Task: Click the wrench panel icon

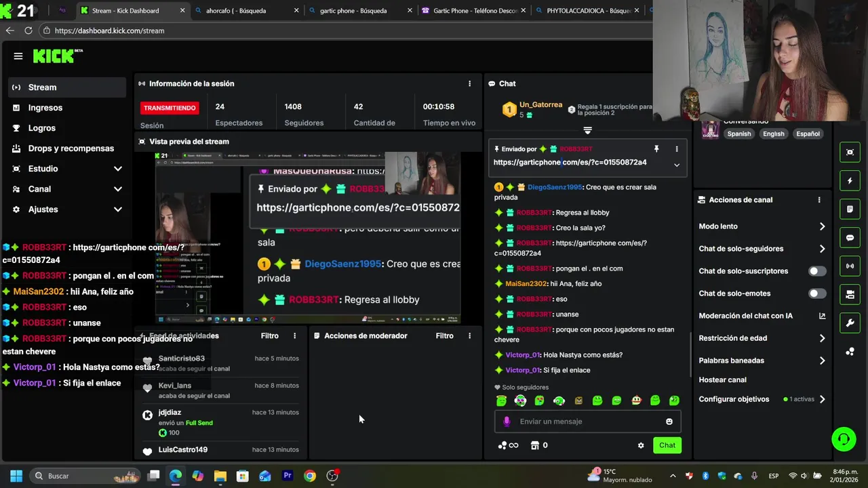Action: (850, 323)
